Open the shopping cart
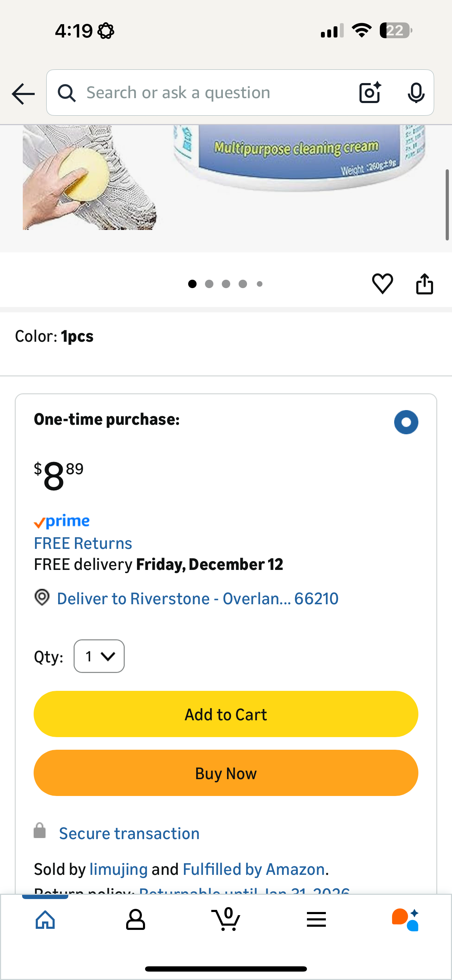This screenshot has width=452, height=980. [226, 920]
